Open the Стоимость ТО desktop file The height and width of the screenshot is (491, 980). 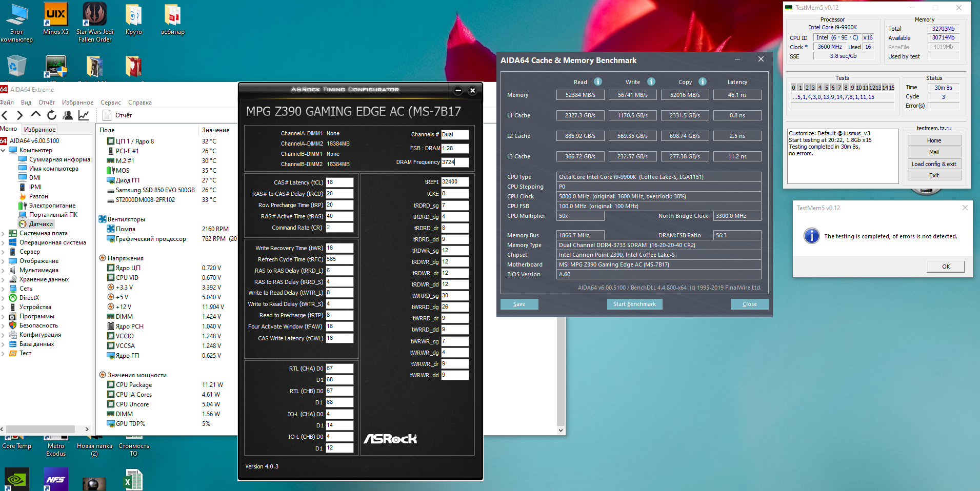point(134,446)
